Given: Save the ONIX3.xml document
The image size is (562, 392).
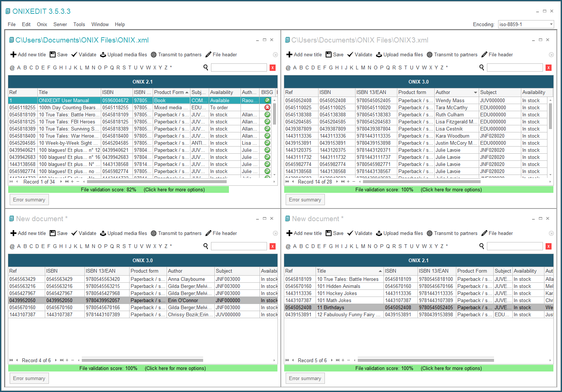Looking at the screenshot, I should tap(335, 54).
